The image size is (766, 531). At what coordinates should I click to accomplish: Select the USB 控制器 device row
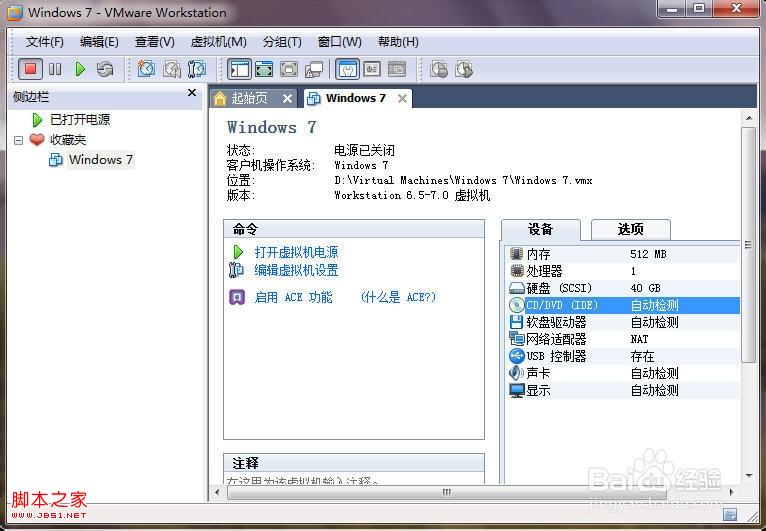pos(623,356)
